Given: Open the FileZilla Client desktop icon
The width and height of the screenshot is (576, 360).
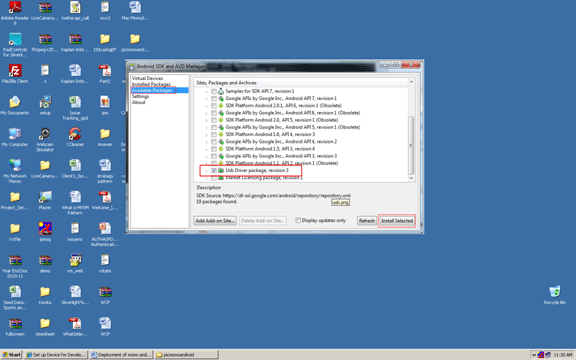Looking at the screenshot, I should [x=15, y=71].
